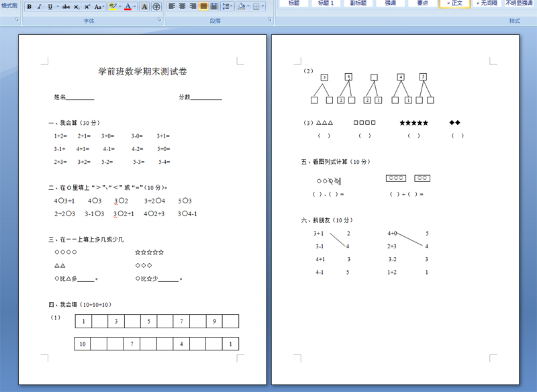Expand the borders dropdown arrow
This screenshot has height=392, width=537.
(263, 6)
